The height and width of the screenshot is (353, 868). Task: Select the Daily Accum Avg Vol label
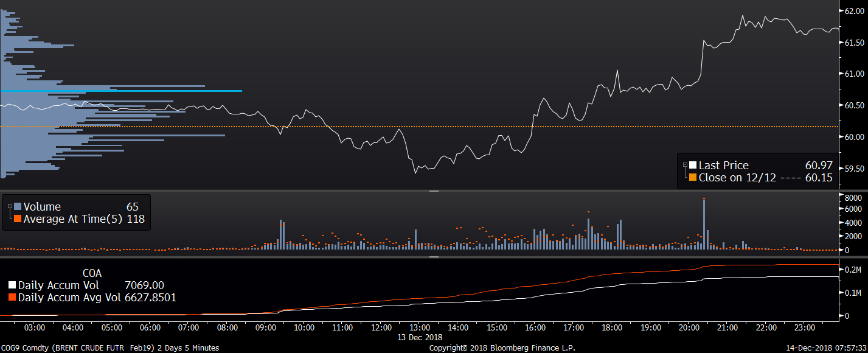pos(69,298)
